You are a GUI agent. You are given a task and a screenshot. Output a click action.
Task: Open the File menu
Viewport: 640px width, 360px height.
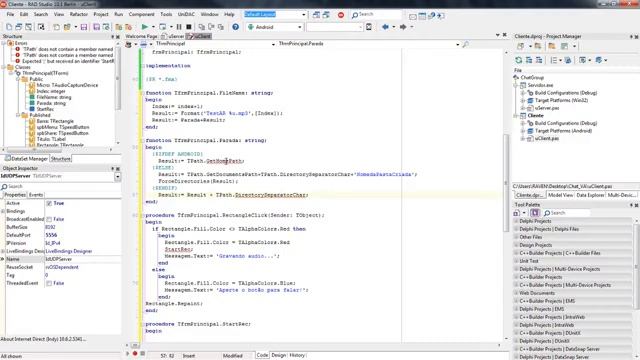coord(10,14)
